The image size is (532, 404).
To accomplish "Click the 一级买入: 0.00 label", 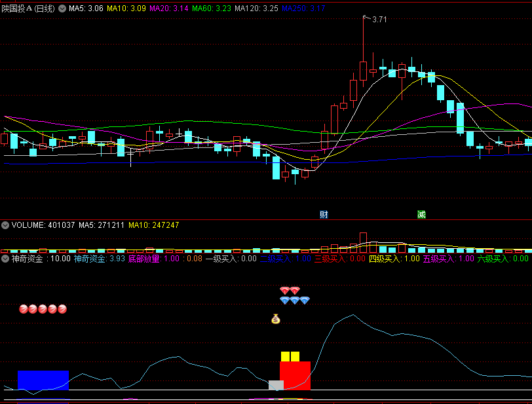I will [x=231, y=259].
